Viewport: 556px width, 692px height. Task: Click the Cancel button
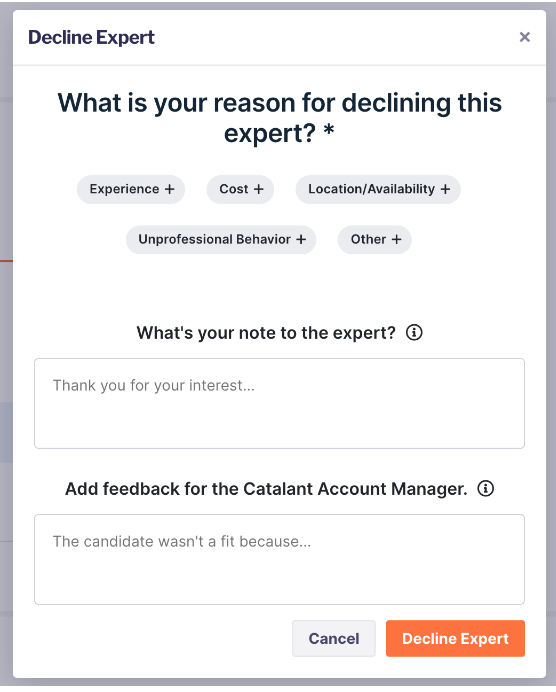coord(334,639)
